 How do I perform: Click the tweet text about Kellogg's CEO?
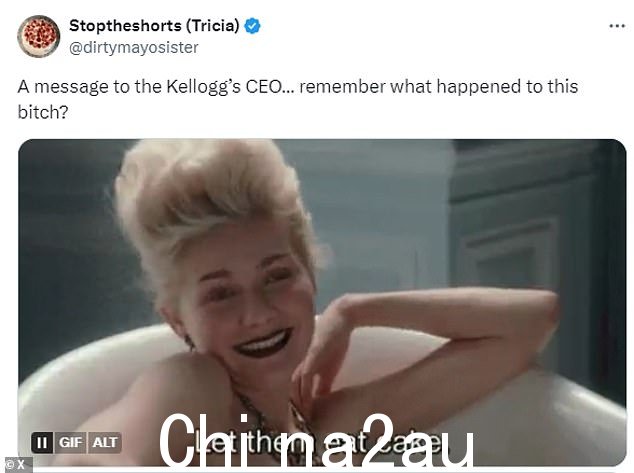tap(298, 99)
